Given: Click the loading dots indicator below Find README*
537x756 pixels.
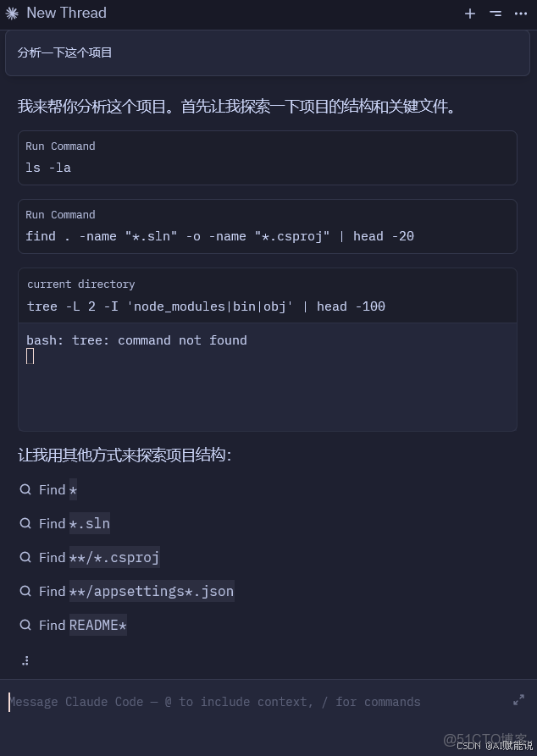Looking at the screenshot, I should (x=25, y=660).
